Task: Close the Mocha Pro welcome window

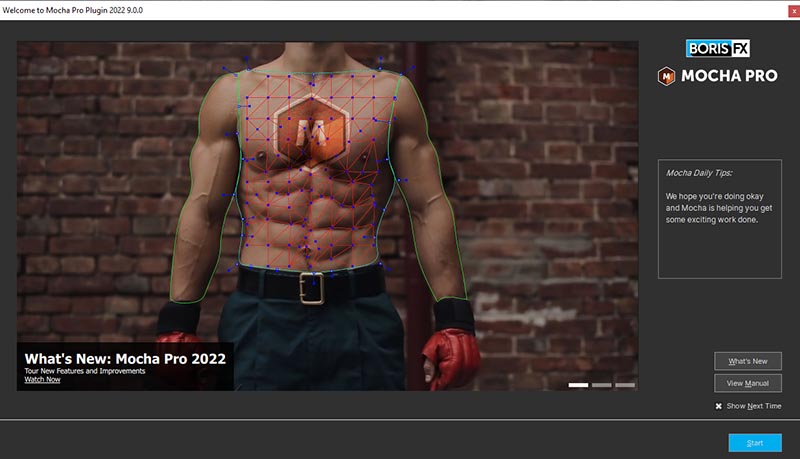Action: click(794, 11)
